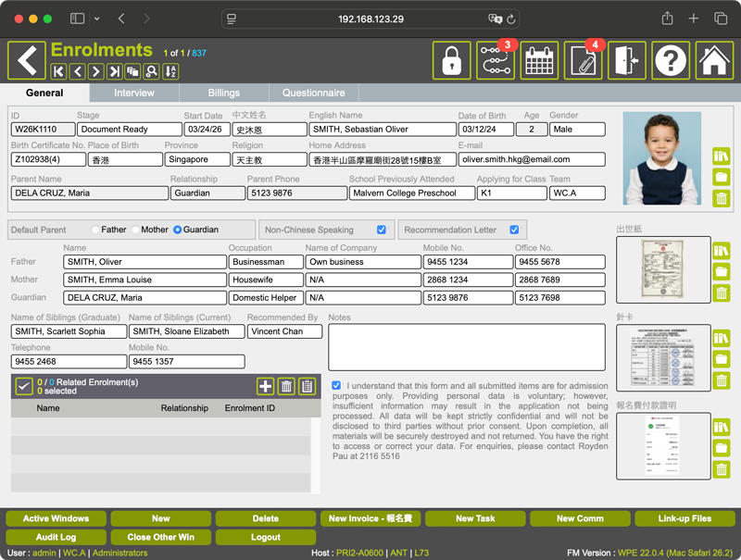This screenshot has width=741, height=560.
Task: Switch to the Interview tab
Action: (x=134, y=93)
